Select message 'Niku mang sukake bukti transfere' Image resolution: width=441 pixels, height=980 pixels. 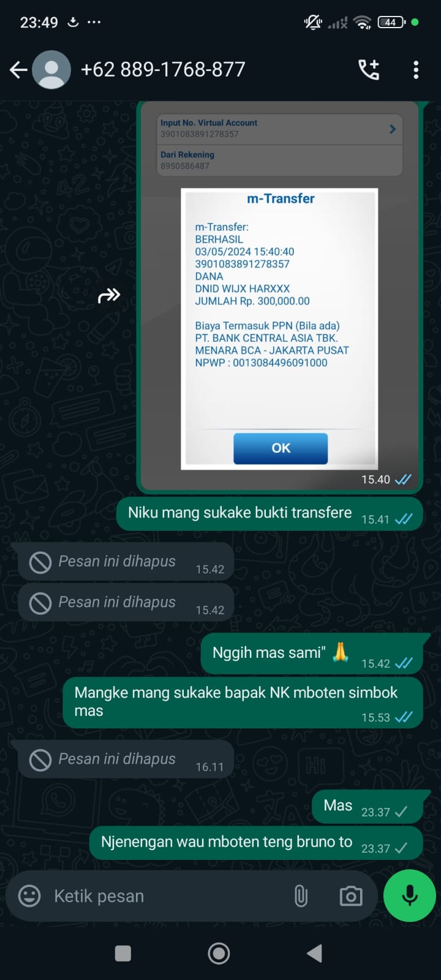(x=269, y=513)
